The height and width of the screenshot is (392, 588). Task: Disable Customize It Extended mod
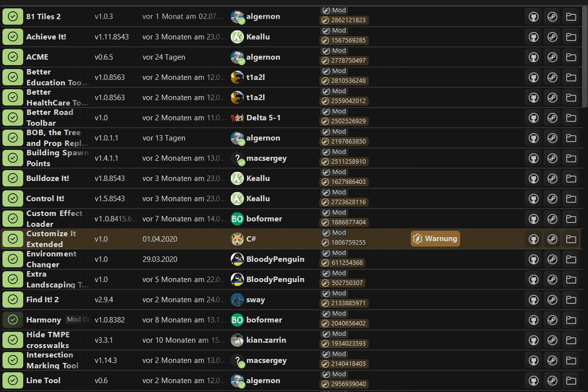[x=13, y=239]
